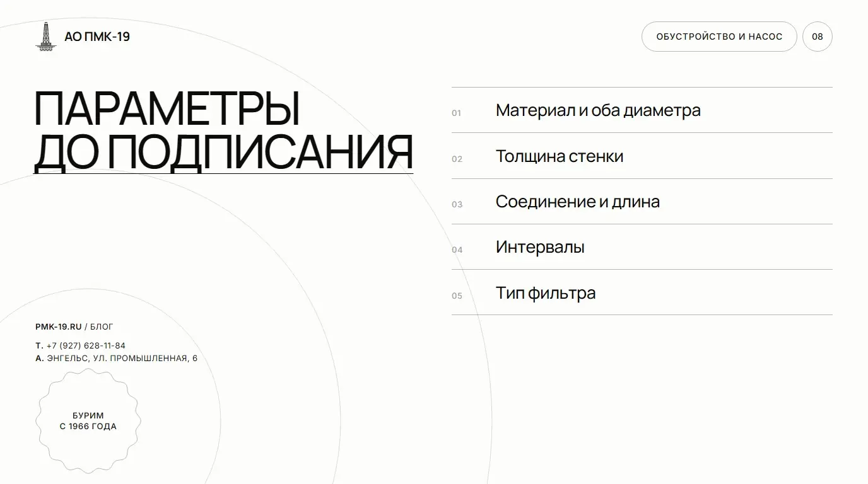Choose the Соединение и длина row
Screen dimensions: 868x484
(x=642, y=202)
